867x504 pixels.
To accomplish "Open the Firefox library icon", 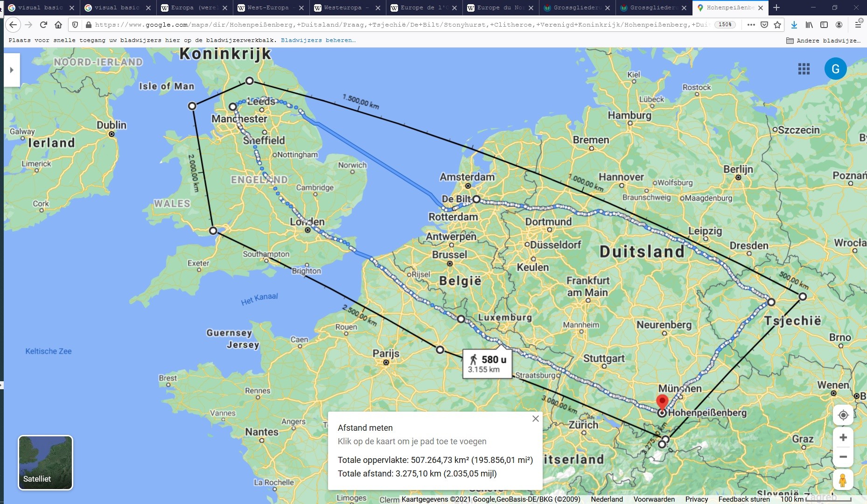I will pos(809,25).
